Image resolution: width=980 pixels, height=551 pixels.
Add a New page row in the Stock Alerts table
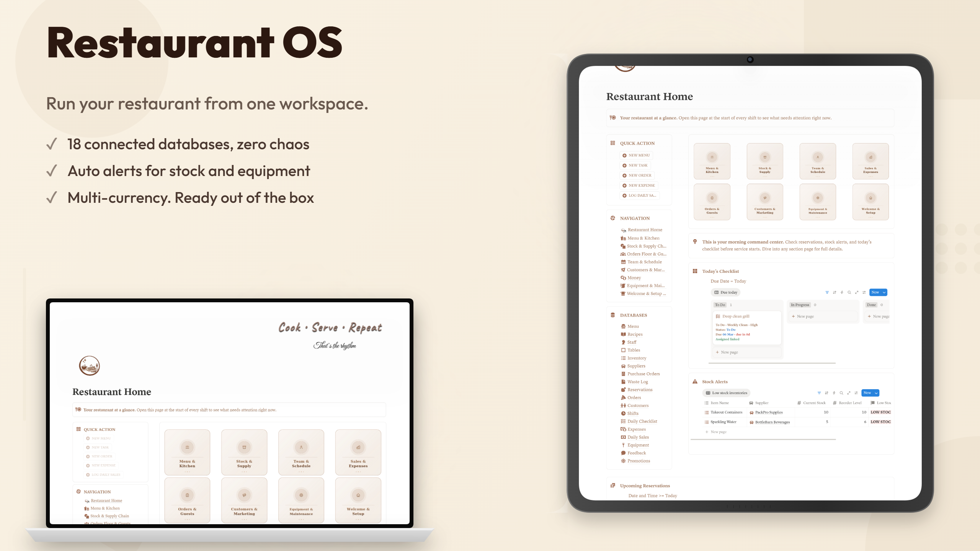[716, 432]
